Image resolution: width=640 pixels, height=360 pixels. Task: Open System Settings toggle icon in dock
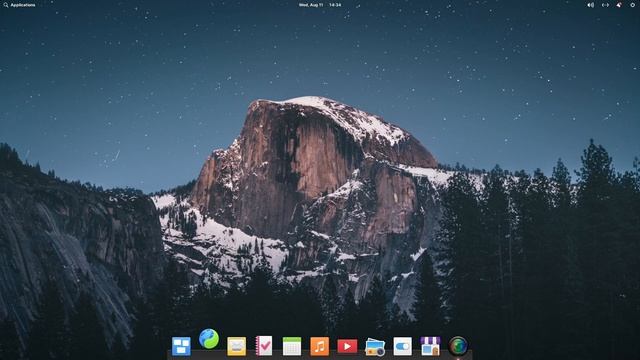point(403,347)
